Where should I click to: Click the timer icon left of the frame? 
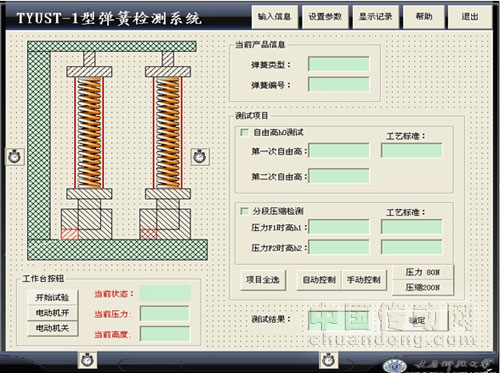(15, 156)
